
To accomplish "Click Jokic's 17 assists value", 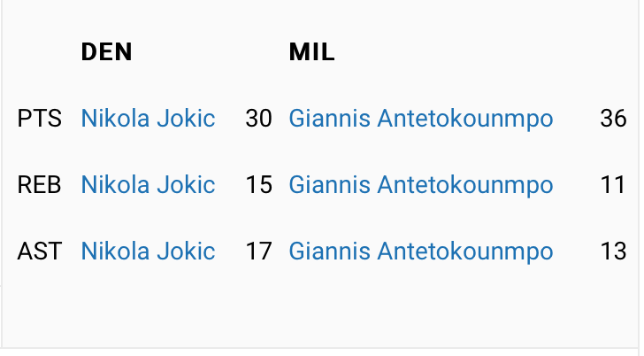I will click(x=258, y=251).
